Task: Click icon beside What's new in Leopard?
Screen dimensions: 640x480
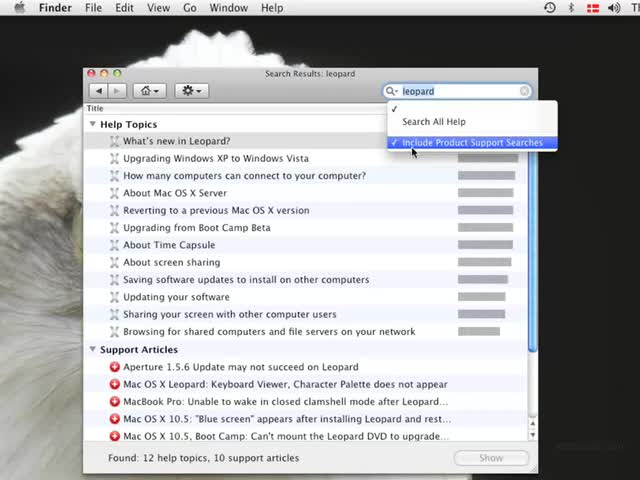Action: click(114, 141)
